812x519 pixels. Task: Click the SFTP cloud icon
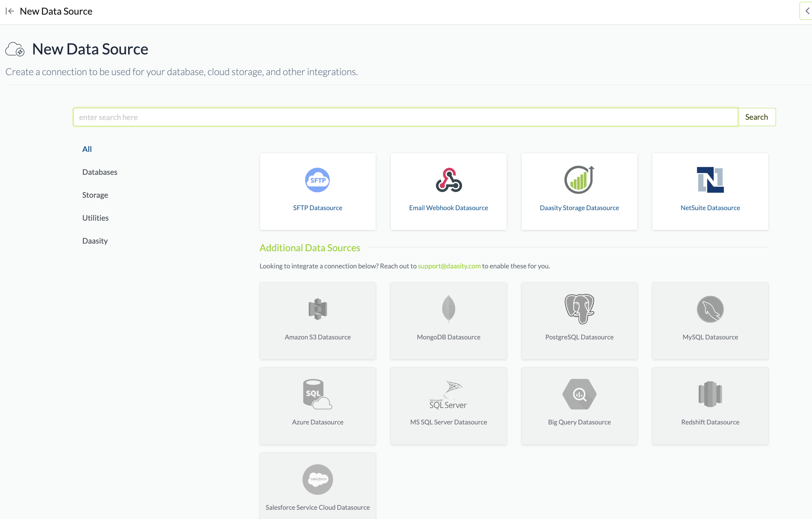[x=317, y=180]
